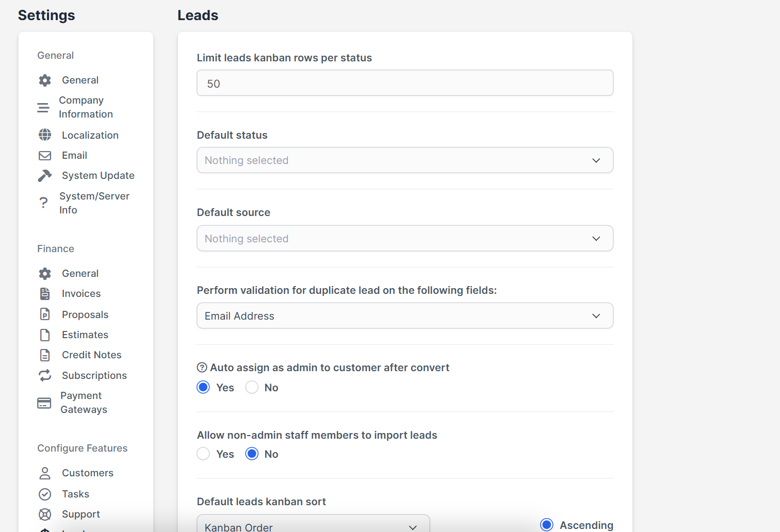Go to Email settings section
Viewport: 780px width, 532px height.
74,156
